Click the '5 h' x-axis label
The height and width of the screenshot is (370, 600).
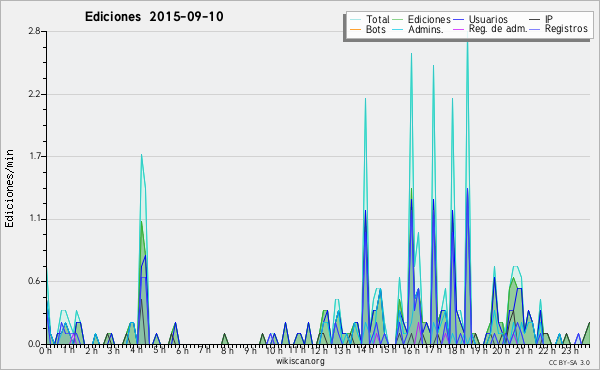[x=159, y=350]
